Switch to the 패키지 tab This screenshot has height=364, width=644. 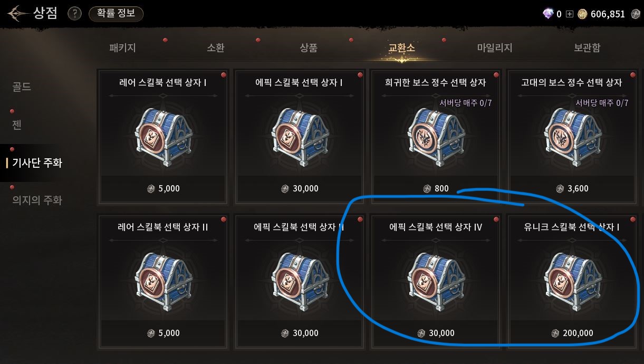[x=122, y=47]
